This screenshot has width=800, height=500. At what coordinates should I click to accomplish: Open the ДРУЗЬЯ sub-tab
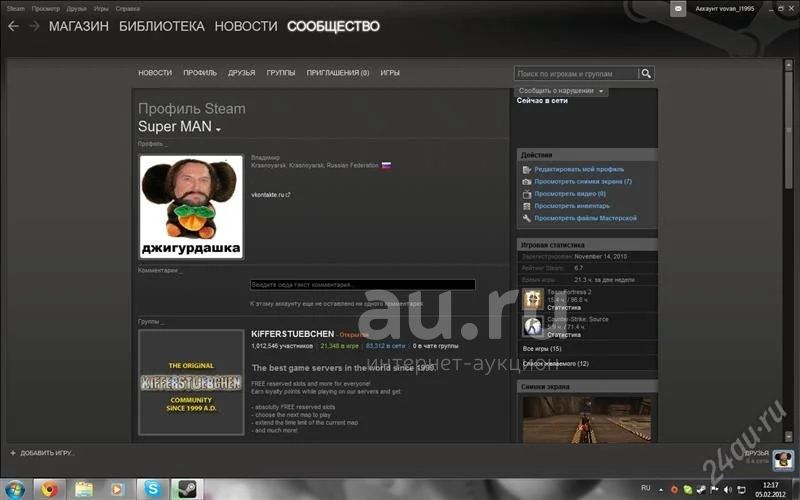point(241,73)
